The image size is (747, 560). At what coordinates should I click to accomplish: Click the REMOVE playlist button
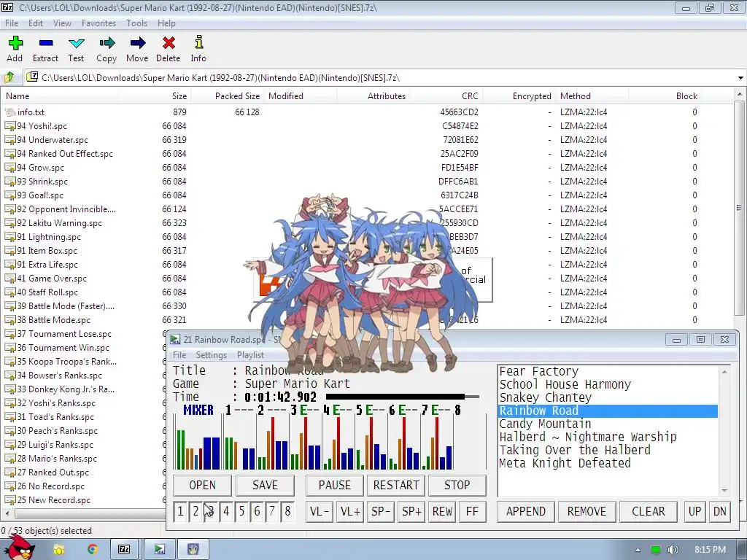(x=587, y=512)
